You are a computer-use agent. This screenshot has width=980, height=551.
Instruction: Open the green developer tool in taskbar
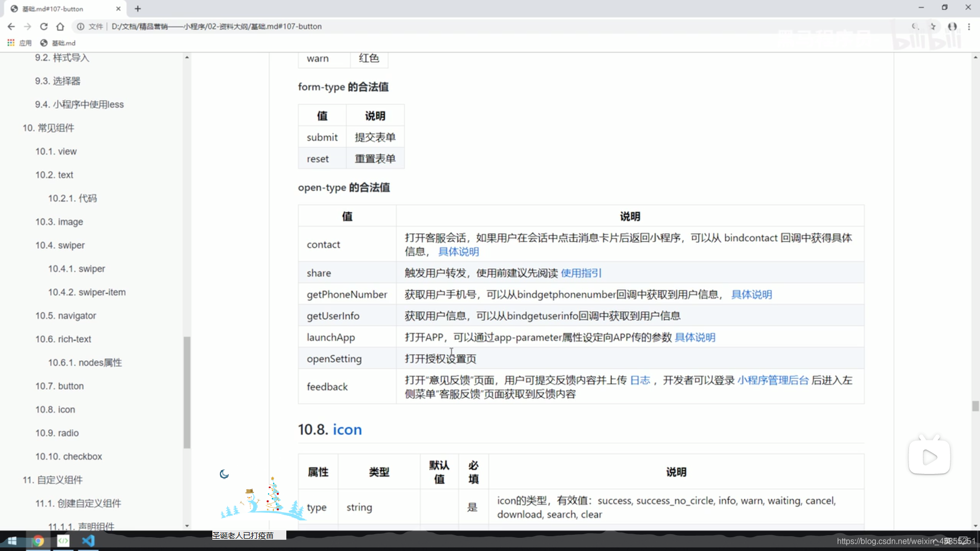[63, 541]
